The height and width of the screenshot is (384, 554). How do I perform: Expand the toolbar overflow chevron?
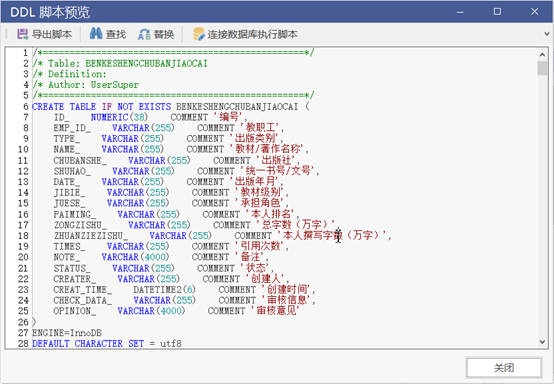point(547,34)
